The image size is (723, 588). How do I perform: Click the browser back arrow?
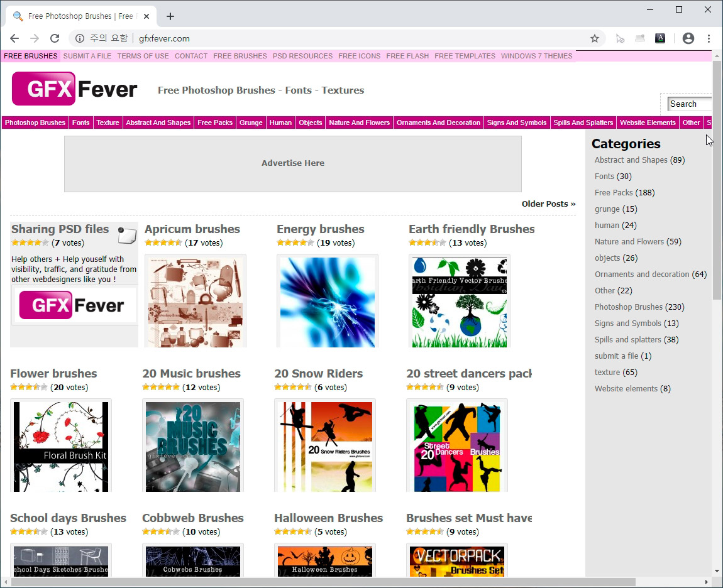pyautogui.click(x=14, y=39)
